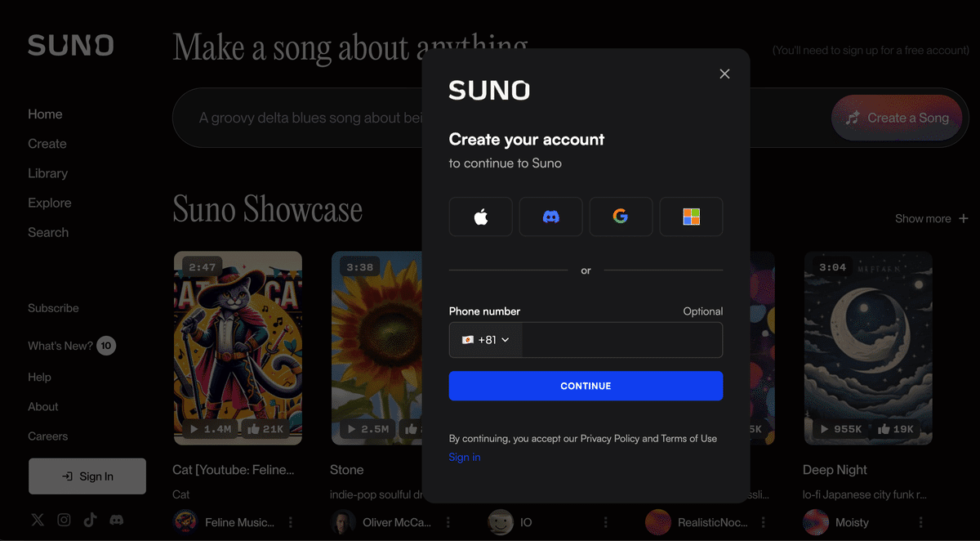The image size is (980, 541).
Task: Open the Terms of Use link
Action: 688,439
